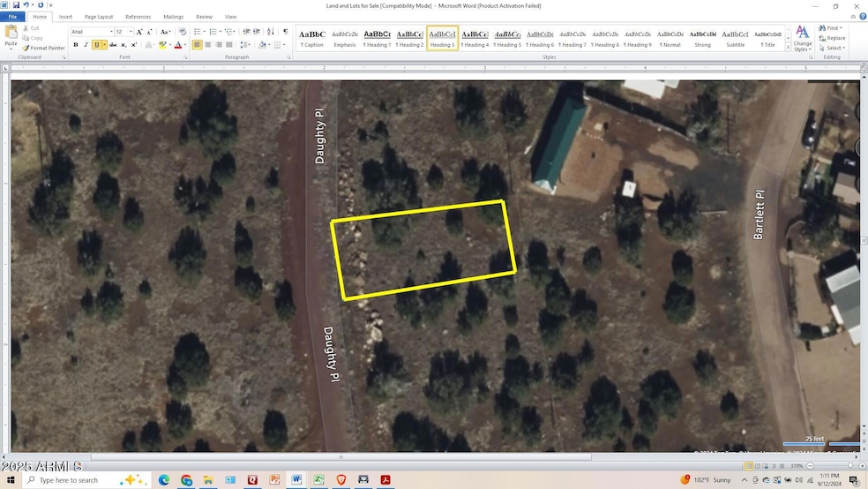Click the Replace button

coord(834,38)
